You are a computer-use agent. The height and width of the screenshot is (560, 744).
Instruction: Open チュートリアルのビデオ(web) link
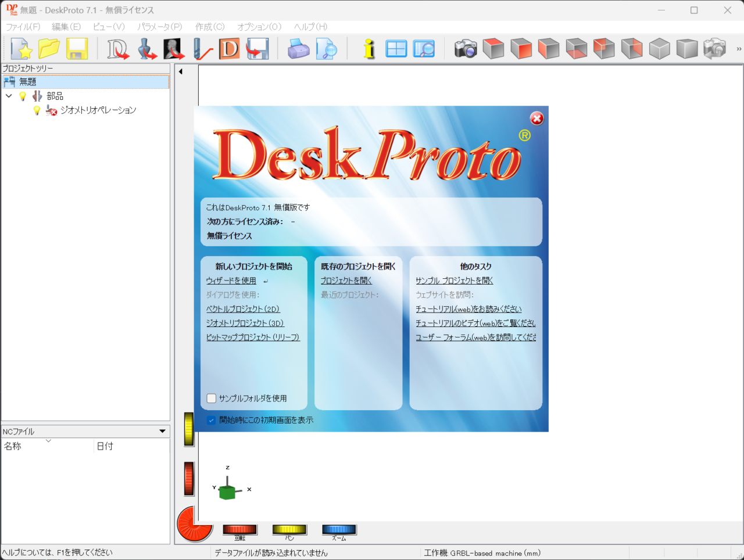(475, 323)
